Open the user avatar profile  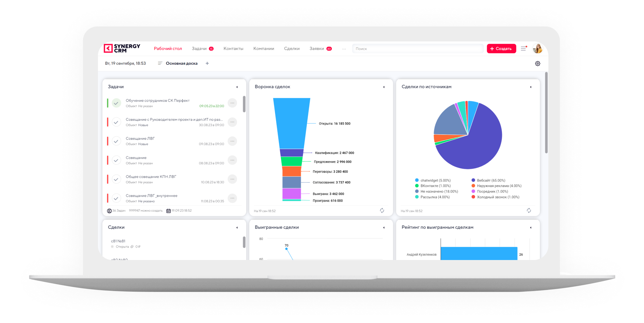tap(537, 49)
